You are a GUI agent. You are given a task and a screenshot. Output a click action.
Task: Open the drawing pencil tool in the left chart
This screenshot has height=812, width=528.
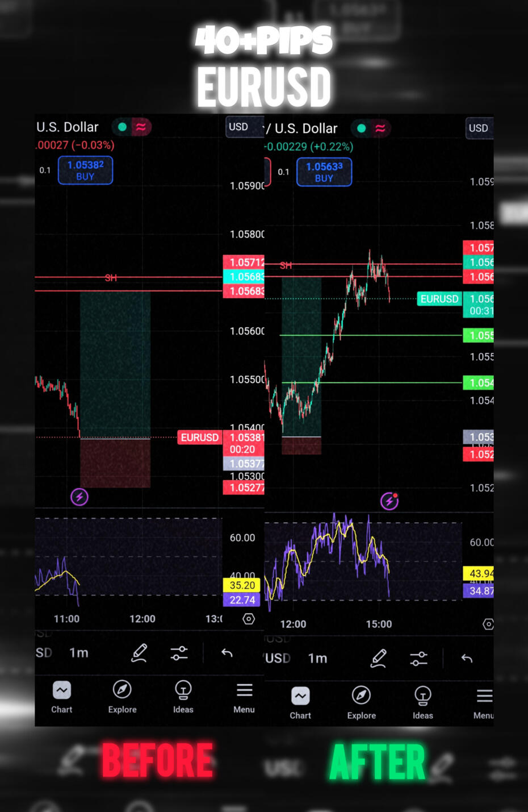139,653
